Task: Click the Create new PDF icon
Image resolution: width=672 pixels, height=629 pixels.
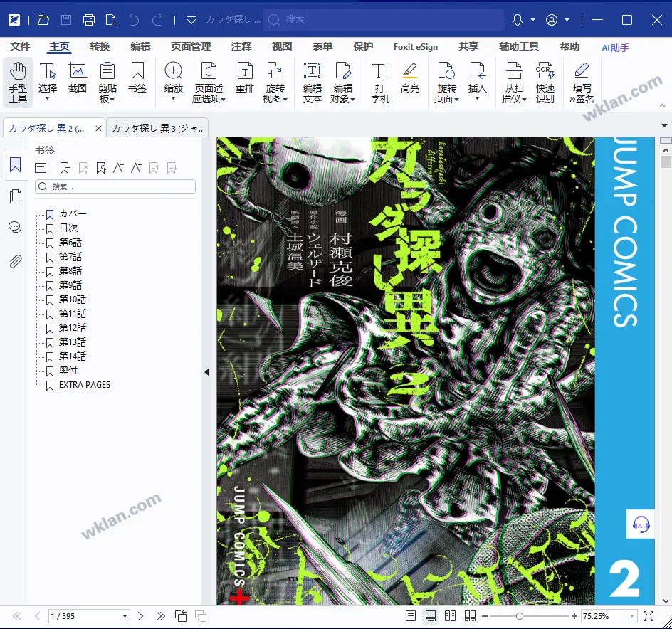Action: 112,20
